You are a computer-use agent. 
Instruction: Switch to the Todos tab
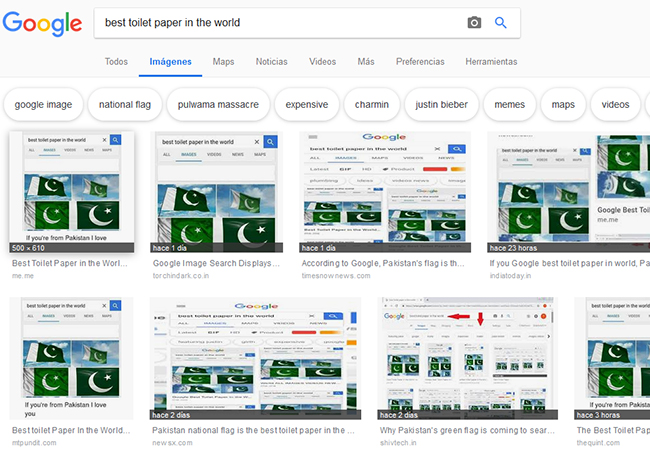point(116,62)
